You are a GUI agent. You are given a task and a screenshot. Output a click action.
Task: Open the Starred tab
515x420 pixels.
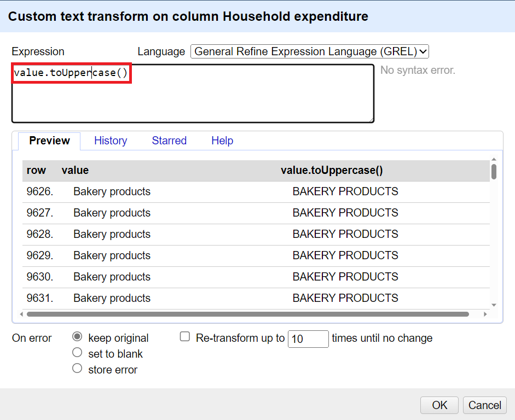click(169, 141)
